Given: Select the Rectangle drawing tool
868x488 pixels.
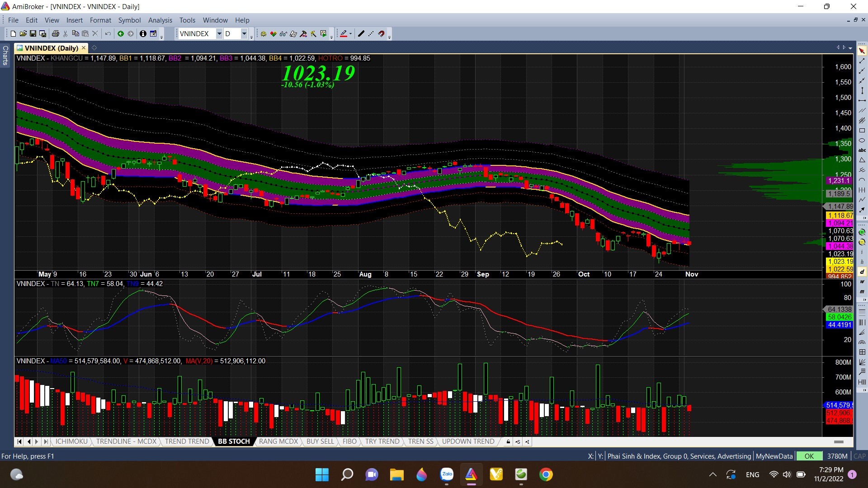Looking at the screenshot, I should click(862, 130).
